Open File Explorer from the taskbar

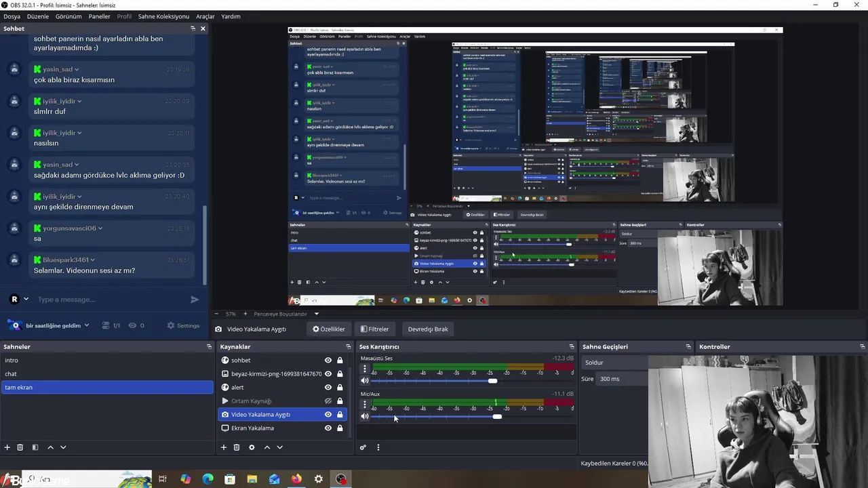pos(252,479)
